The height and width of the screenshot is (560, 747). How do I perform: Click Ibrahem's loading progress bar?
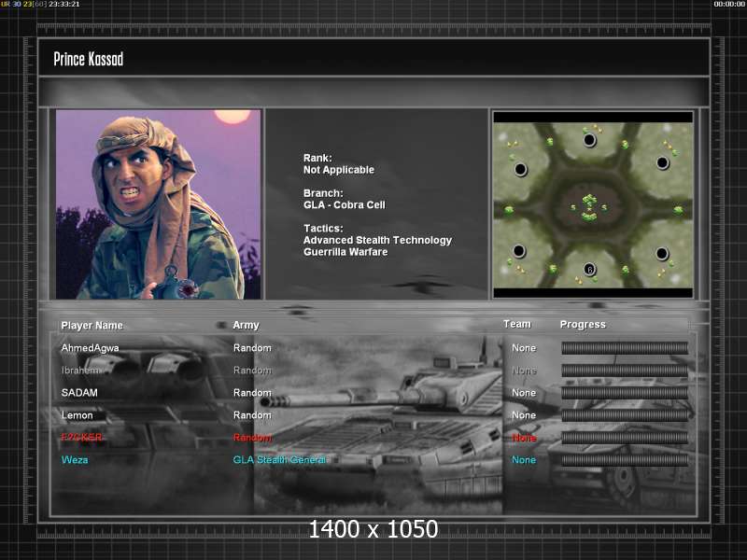click(625, 371)
